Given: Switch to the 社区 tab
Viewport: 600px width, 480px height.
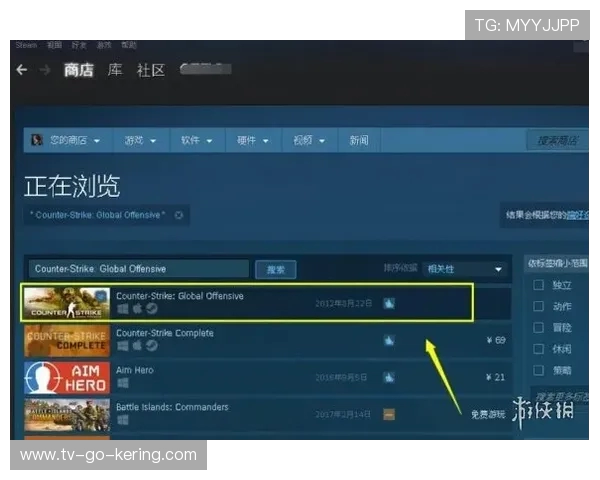Looking at the screenshot, I should [151, 70].
